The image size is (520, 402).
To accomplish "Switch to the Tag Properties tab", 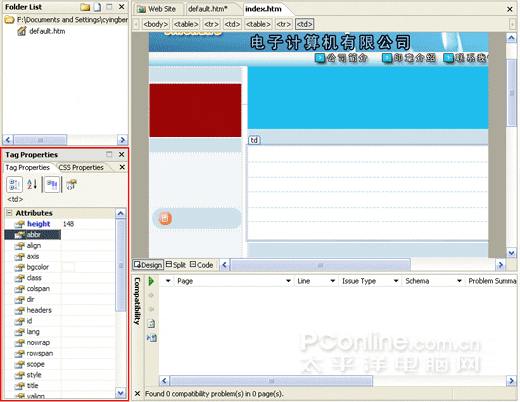I will tap(27, 167).
